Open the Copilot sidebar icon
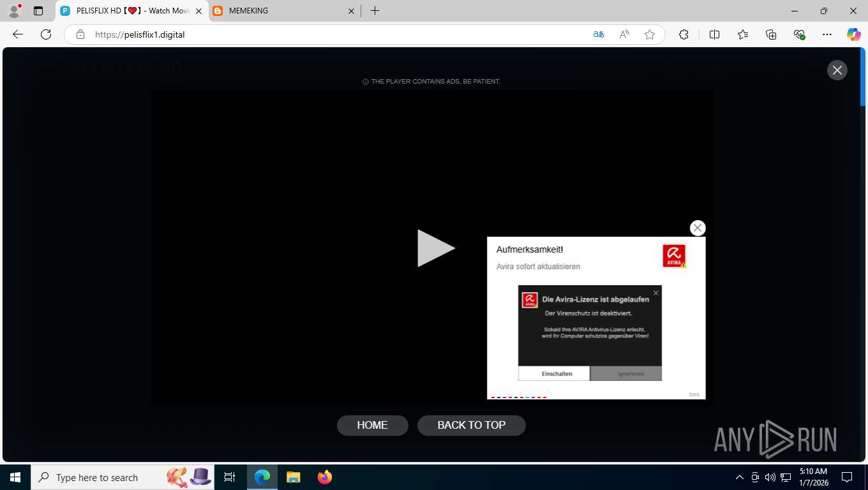Image resolution: width=868 pixels, height=490 pixels. pyautogui.click(x=854, y=34)
